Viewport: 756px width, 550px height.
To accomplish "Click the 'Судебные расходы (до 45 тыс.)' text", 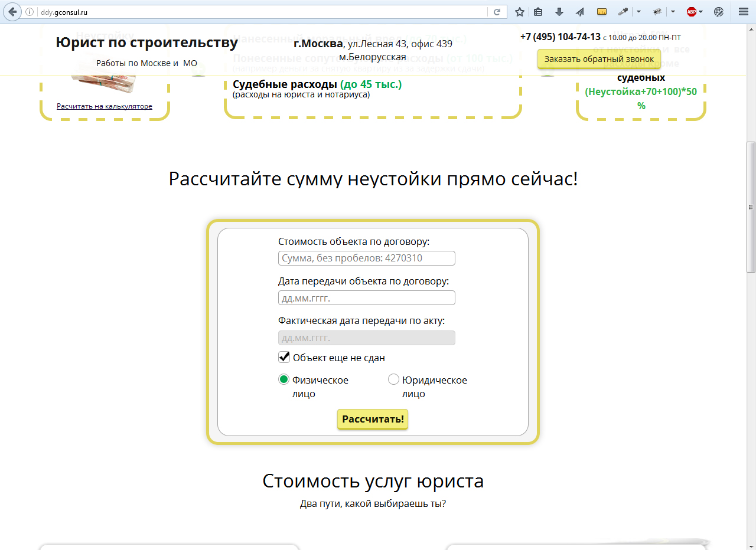I will 317,84.
